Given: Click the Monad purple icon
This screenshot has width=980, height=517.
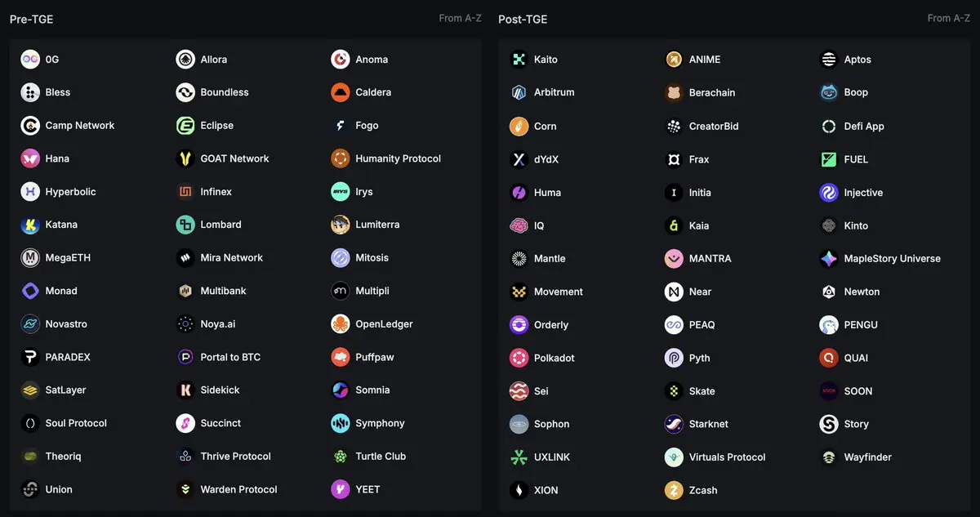Looking at the screenshot, I should point(30,291).
